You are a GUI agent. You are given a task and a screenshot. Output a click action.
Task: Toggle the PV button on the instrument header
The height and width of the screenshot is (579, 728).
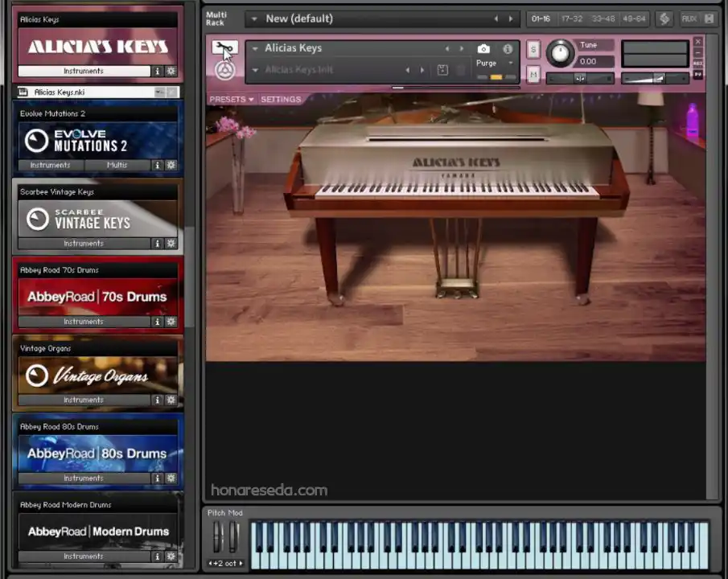pos(697,74)
